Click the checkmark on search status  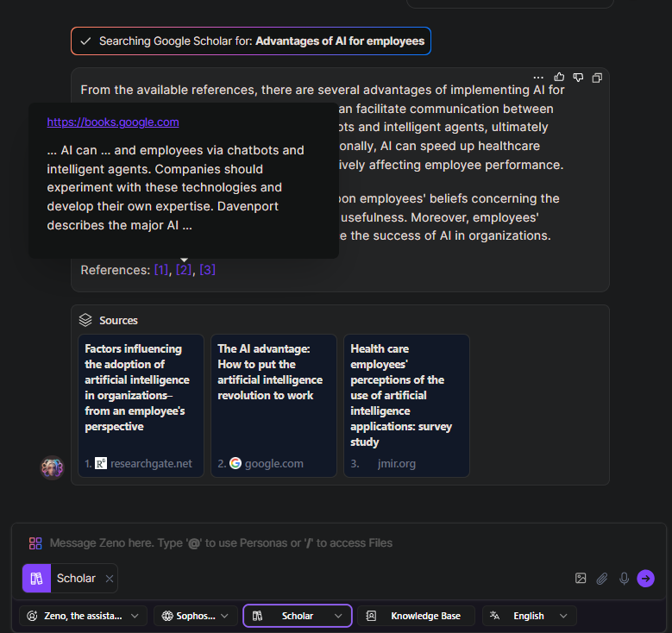point(85,41)
